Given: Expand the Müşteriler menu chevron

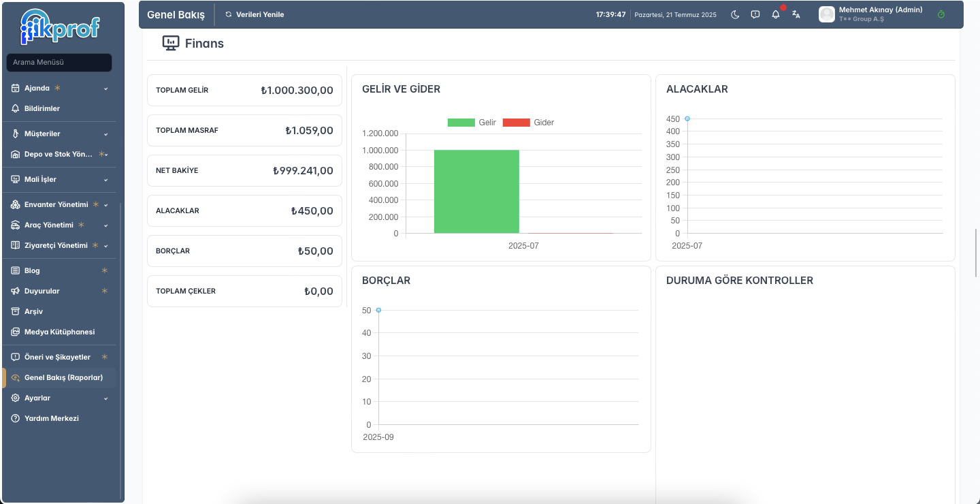Looking at the screenshot, I should (x=105, y=134).
